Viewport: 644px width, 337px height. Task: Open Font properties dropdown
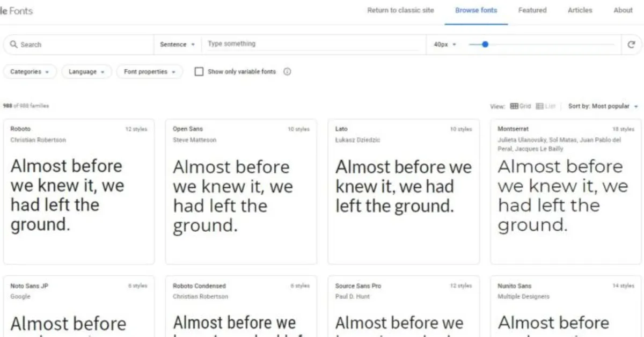click(149, 72)
